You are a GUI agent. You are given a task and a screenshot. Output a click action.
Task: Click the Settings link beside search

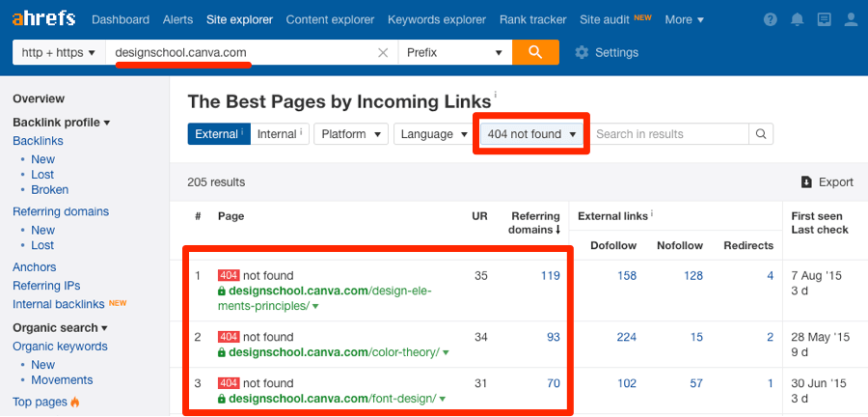(x=616, y=53)
